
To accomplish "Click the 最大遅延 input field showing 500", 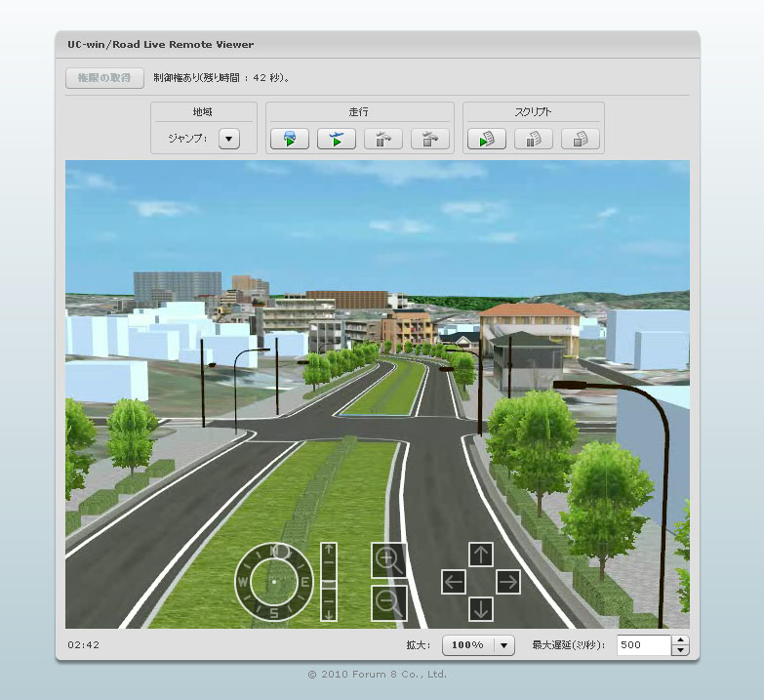I will (x=644, y=645).
